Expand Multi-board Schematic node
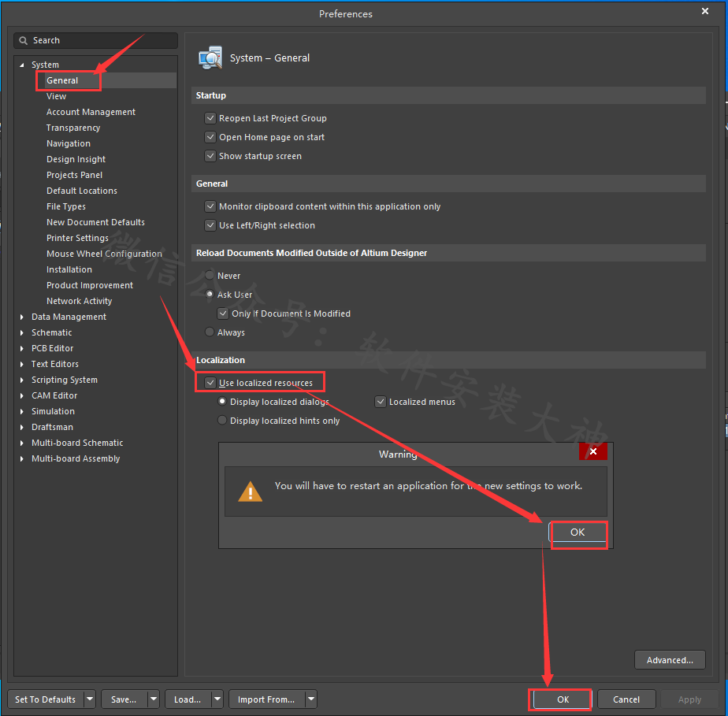This screenshot has height=716, width=728. click(x=22, y=443)
